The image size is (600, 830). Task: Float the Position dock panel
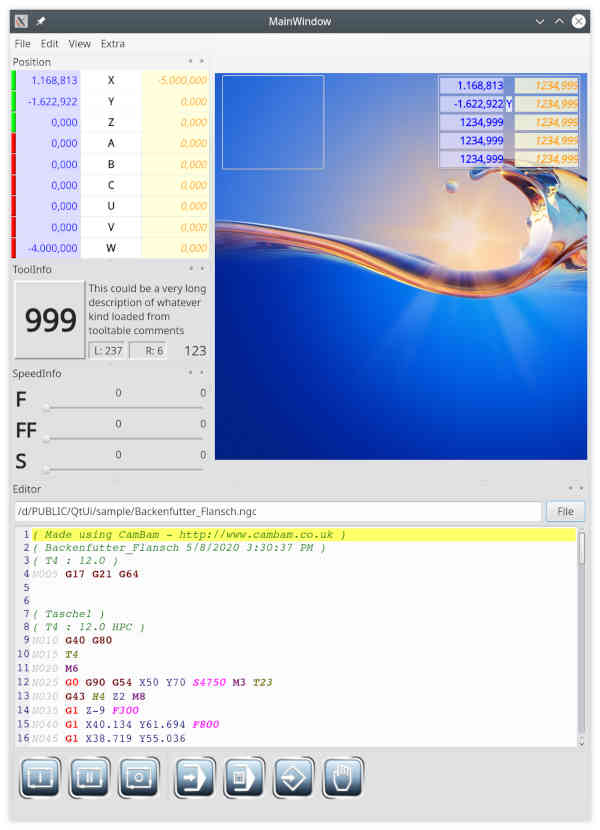tap(191, 61)
